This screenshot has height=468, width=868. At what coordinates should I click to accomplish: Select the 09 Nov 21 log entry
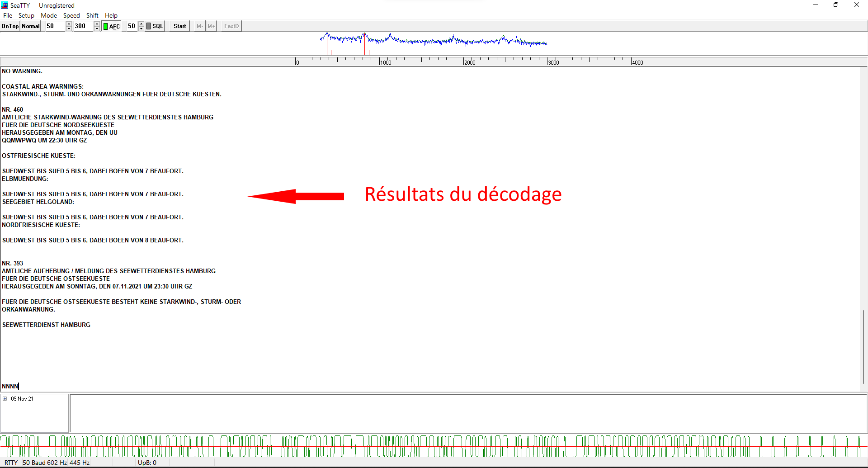click(x=22, y=399)
